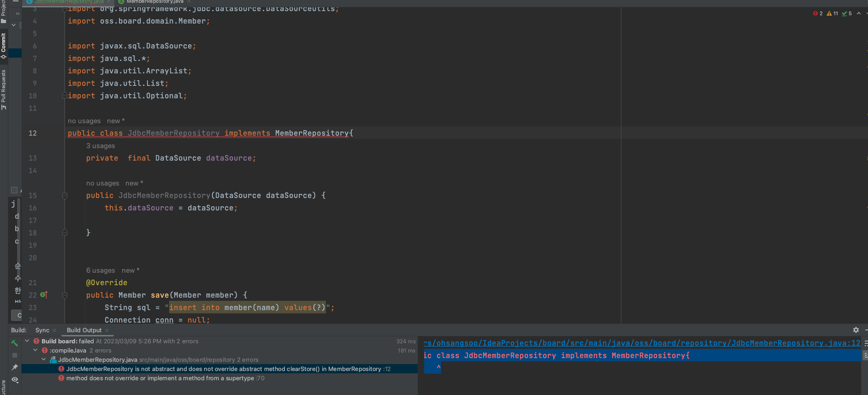
Task: Click the console line 'class JdbcMemberRepository implements'
Action: (x=556, y=355)
